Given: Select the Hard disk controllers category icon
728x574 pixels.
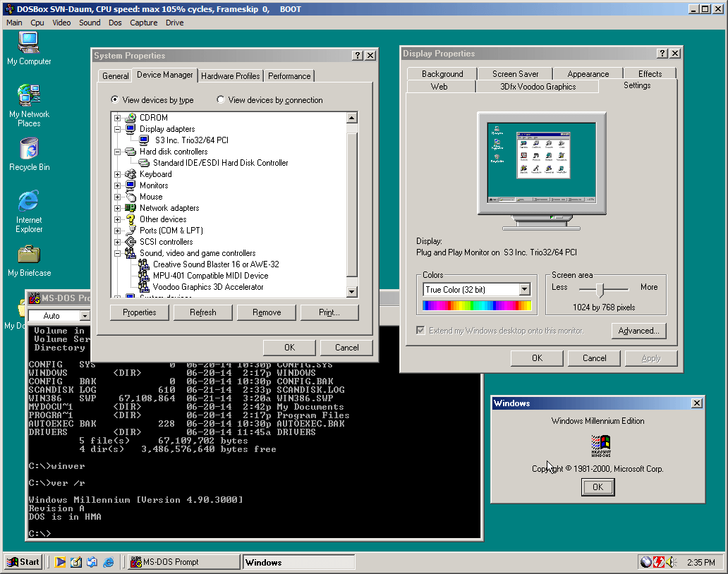Looking at the screenshot, I should coord(131,152).
